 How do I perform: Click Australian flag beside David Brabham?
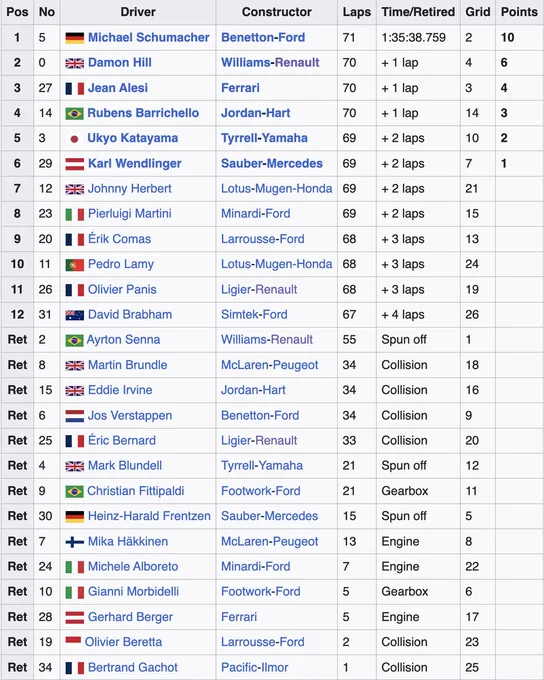[75, 315]
